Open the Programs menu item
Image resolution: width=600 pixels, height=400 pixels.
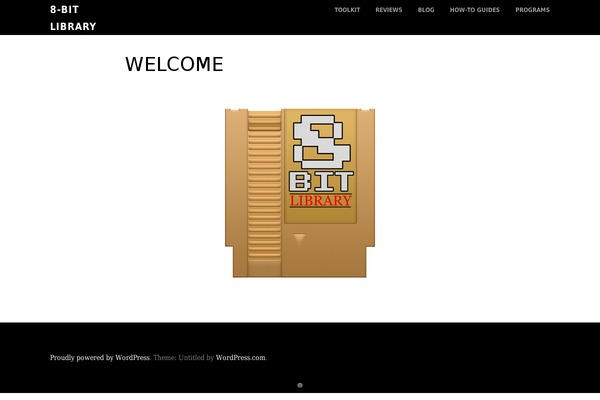click(532, 10)
